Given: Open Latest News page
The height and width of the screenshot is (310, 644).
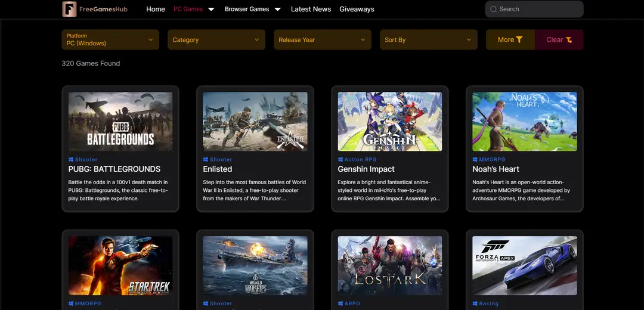Looking at the screenshot, I should [x=311, y=9].
